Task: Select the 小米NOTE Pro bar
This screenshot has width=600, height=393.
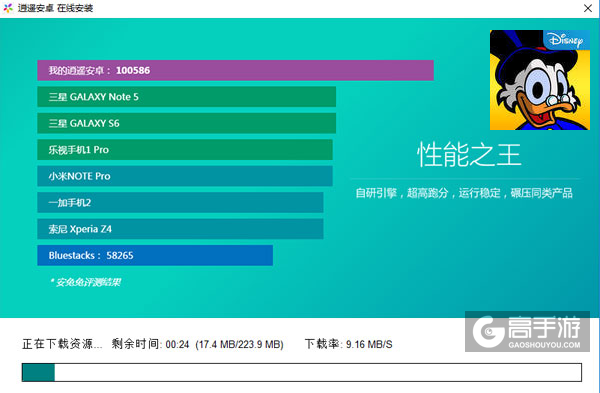Action: click(185, 176)
